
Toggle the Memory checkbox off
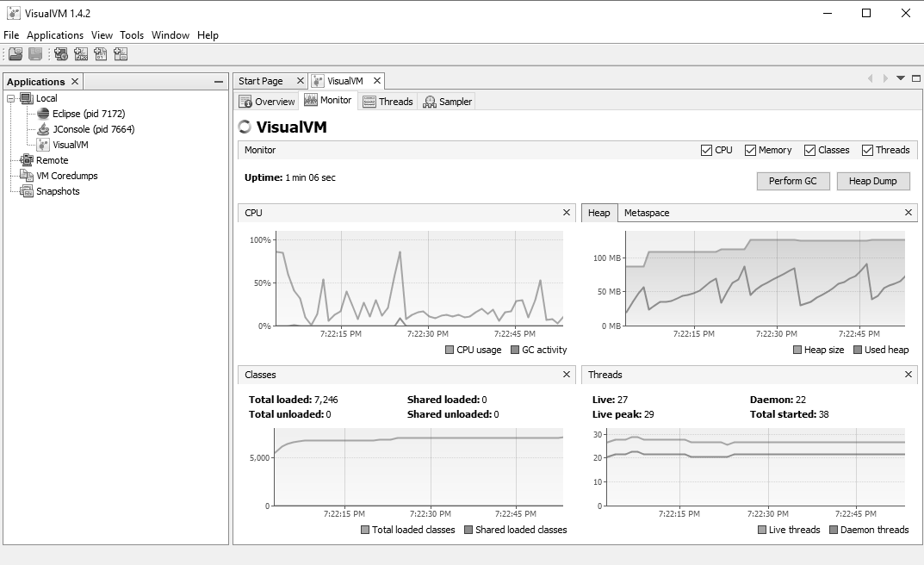750,150
